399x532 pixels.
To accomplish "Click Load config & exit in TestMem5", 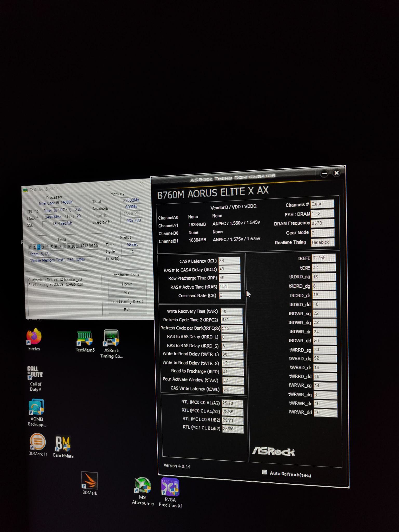I will [x=127, y=301].
